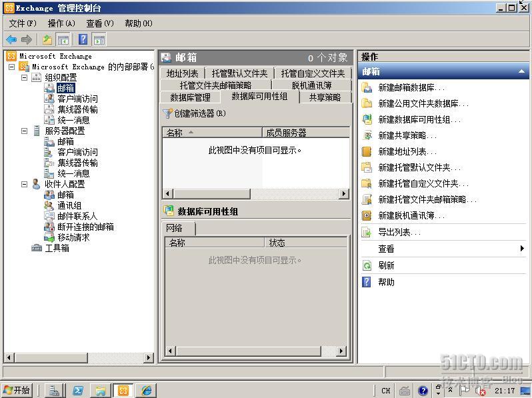Collapse the 收件人配置 tree node
This screenshot has width=532, height=398.
point(24,184)
